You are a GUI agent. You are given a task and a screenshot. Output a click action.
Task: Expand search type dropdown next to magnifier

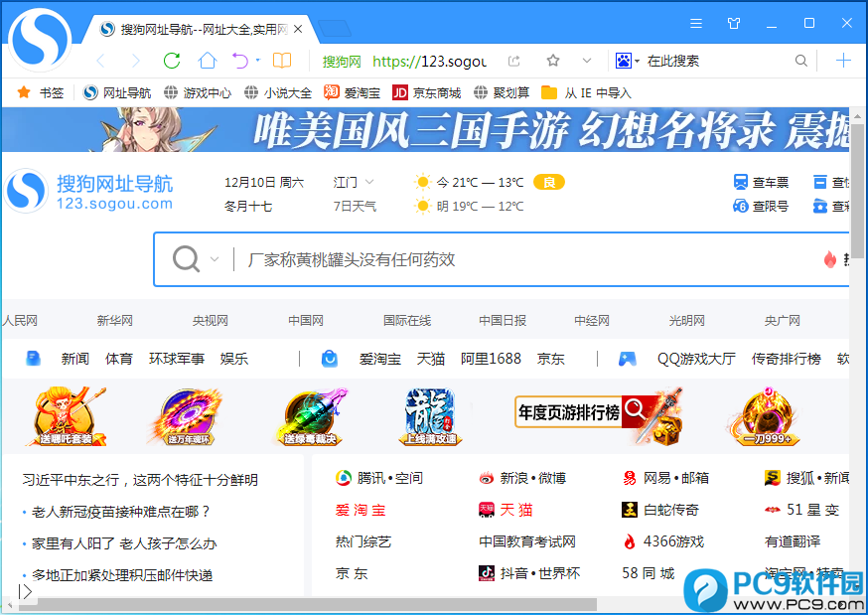coord(215,259)
